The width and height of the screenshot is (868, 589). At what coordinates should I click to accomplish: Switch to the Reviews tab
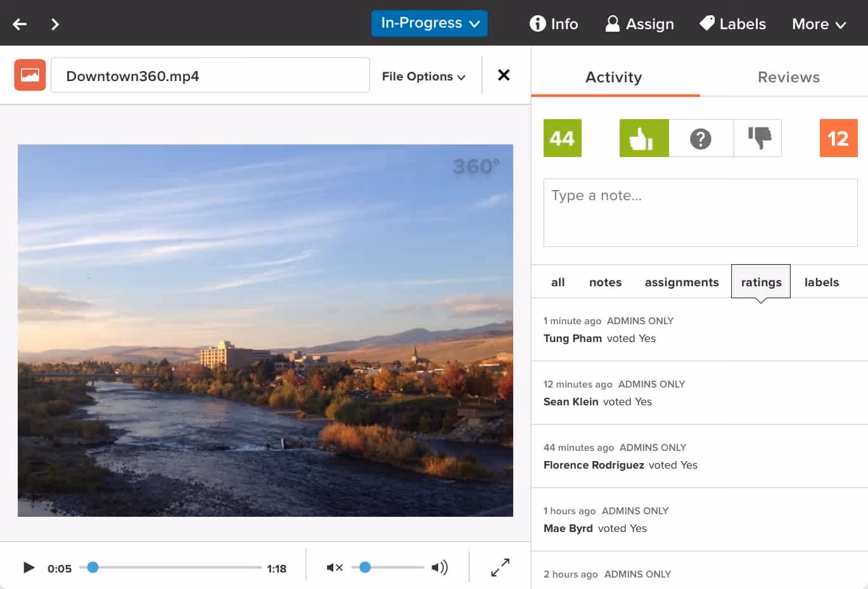pos(789,77)
